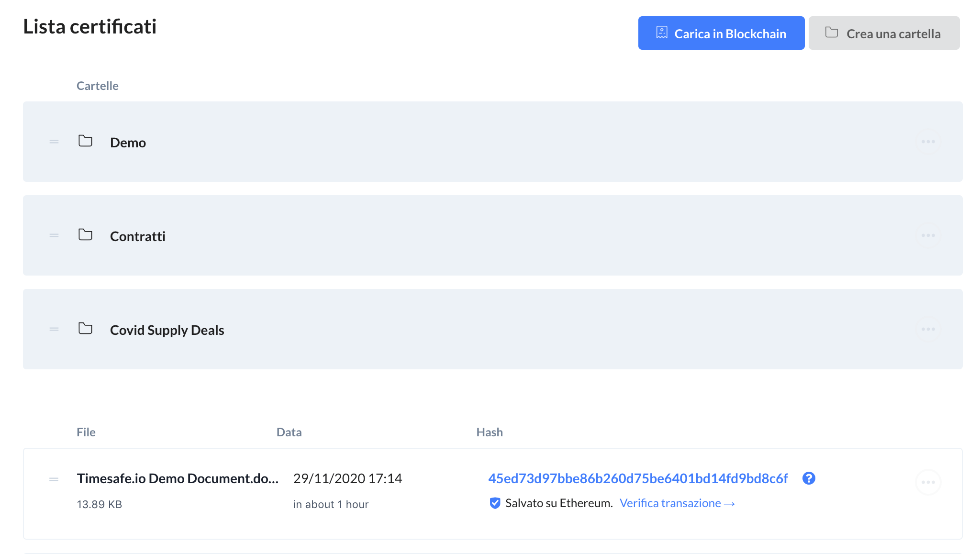This screenshot has width=980, height=554.
Task: Click the blue shield verified icon
Action: tap(495, 503)
